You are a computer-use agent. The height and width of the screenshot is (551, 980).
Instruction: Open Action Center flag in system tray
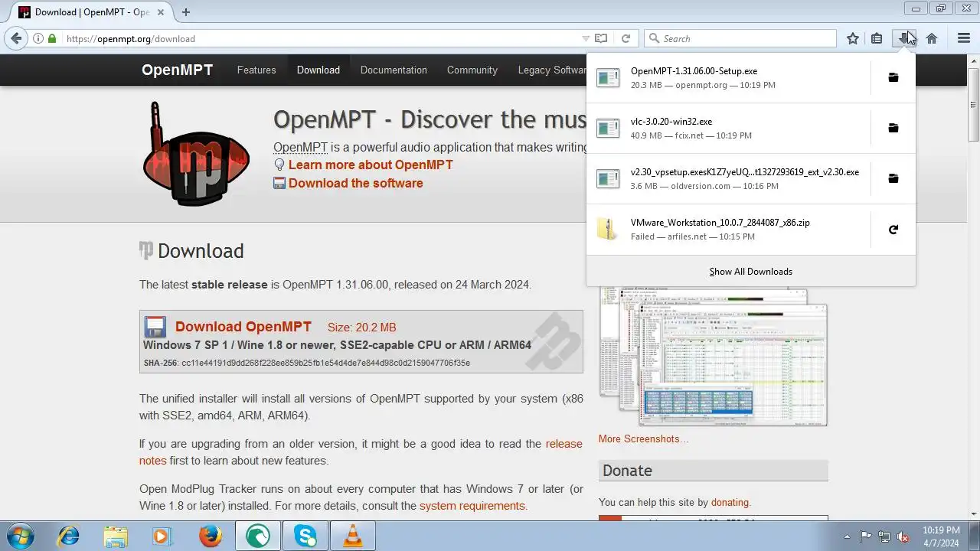click(x=866, y=536)
